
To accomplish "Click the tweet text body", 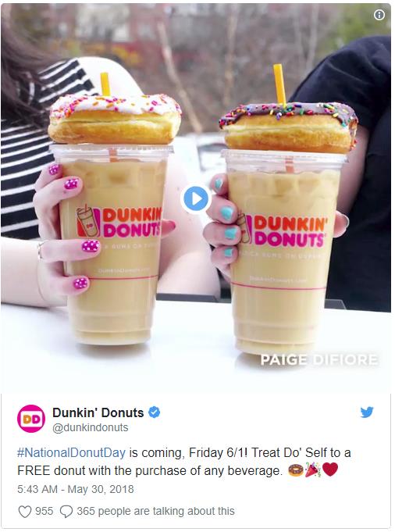I will [184, 462].
